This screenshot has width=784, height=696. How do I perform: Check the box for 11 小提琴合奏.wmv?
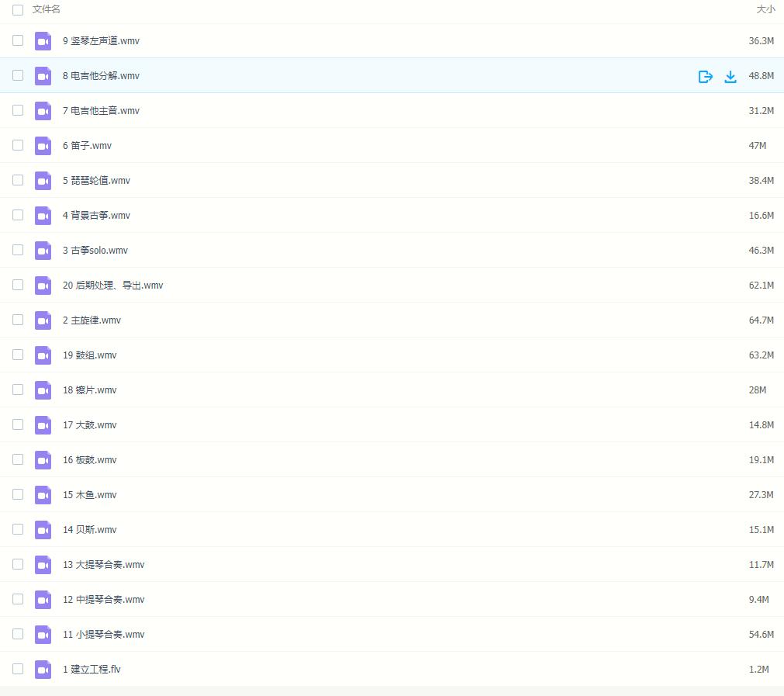coord(18,634)
